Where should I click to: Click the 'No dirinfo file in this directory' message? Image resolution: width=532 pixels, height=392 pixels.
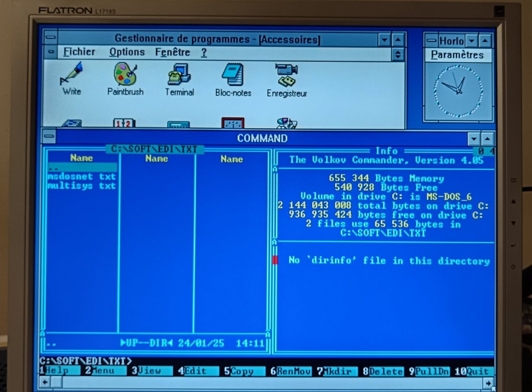[389, 260]
